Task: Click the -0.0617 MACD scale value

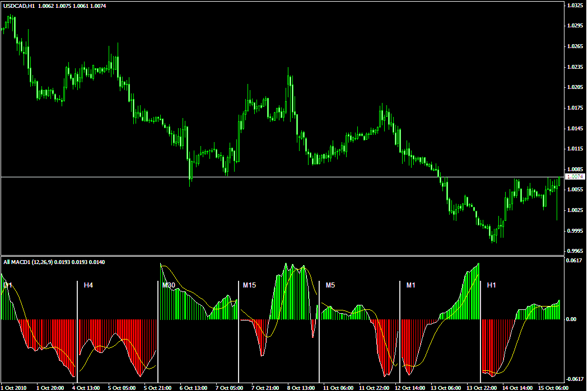Action: pyautogui.click(x=574, y=379)
